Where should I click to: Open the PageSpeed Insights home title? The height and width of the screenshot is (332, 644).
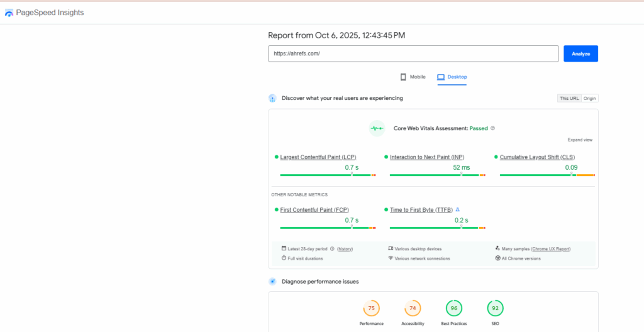[50, 13]
